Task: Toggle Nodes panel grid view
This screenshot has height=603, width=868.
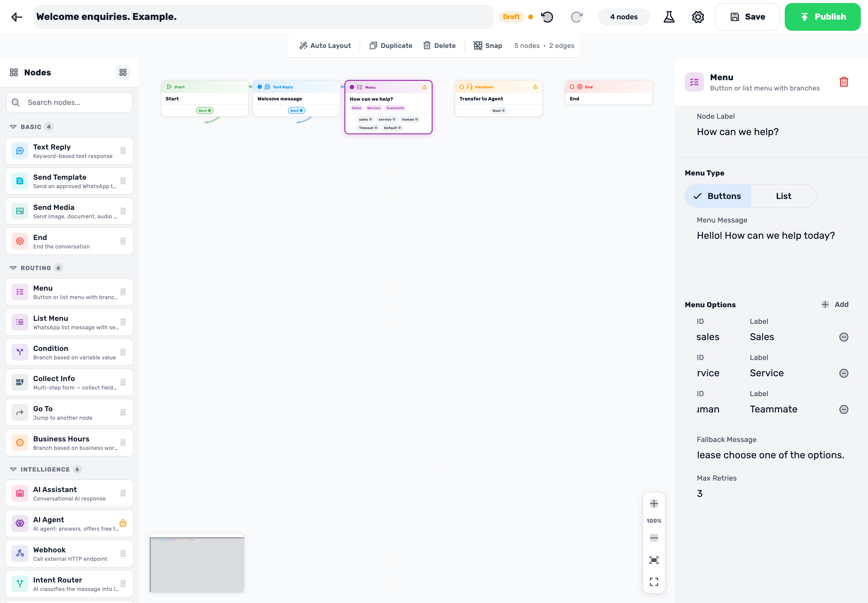Action: click(123, 72)
